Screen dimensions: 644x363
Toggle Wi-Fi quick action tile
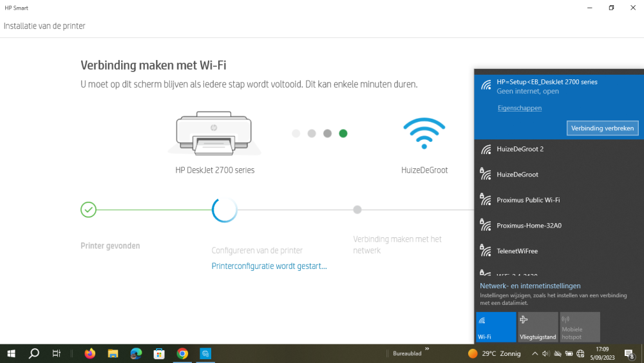click(x=496, y=327)
